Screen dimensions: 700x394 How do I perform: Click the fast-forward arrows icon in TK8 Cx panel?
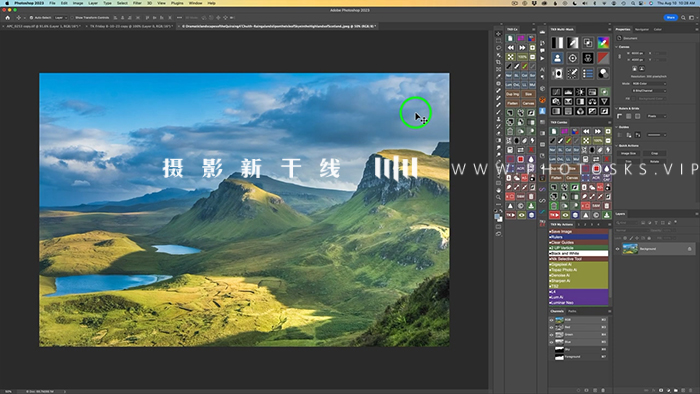[x=521, y=48]
